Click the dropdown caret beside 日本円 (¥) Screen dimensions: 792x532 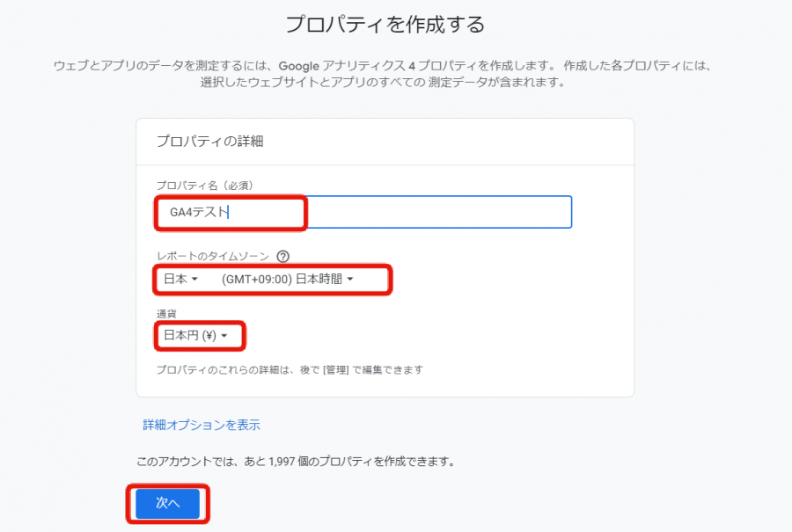(x=223, y=337)
